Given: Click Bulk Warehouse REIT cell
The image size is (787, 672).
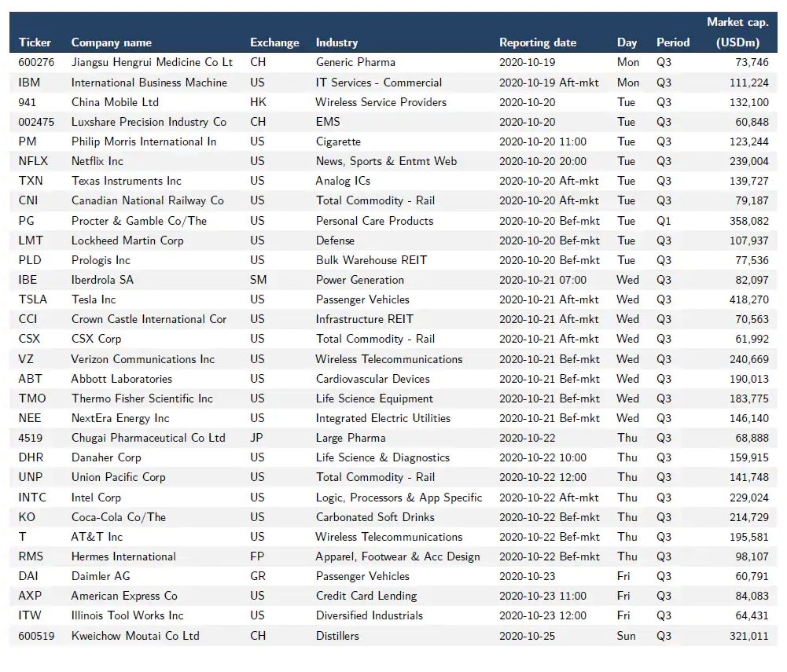Looking at the screenshot, I should coord(371,260).
